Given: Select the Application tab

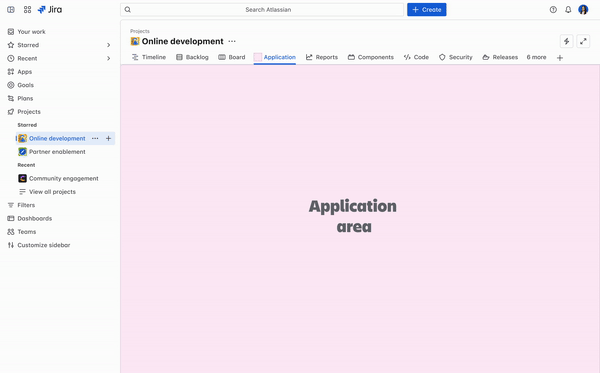Looking at the screenshot, I should click(275, 57).
